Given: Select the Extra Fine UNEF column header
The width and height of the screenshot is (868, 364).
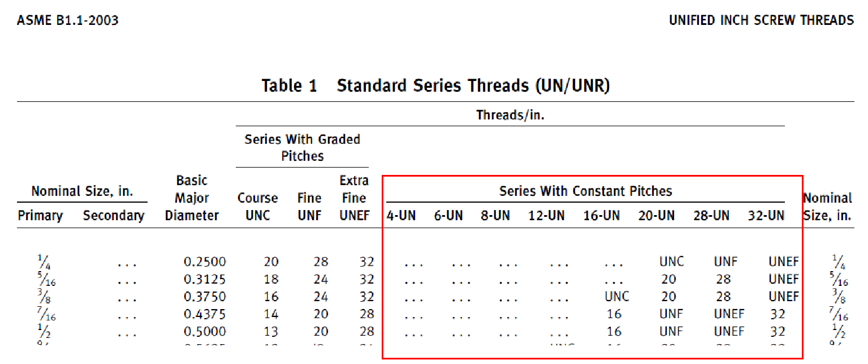Looking at the screenshot, I should (x=355, y=198).
